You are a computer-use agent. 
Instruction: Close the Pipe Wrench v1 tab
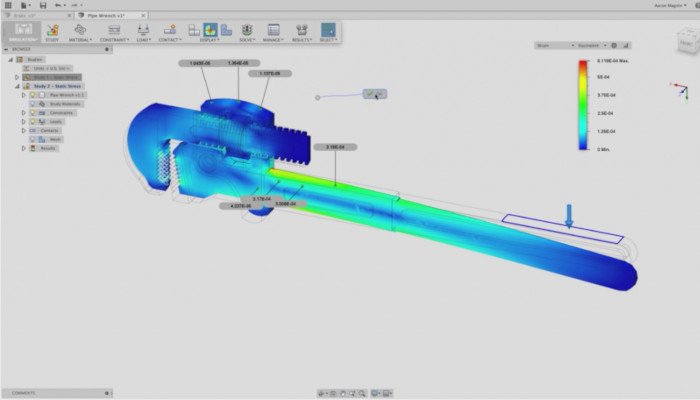143,16
